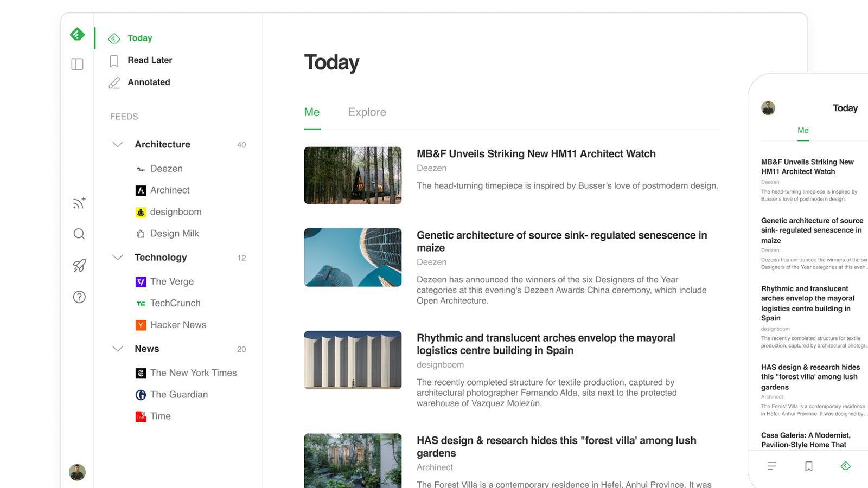The height and width of the screenshot is (488, 868).
Task: Click the forest villa article thumbnail
Action: pyautogui.click(x=353, y=460)
